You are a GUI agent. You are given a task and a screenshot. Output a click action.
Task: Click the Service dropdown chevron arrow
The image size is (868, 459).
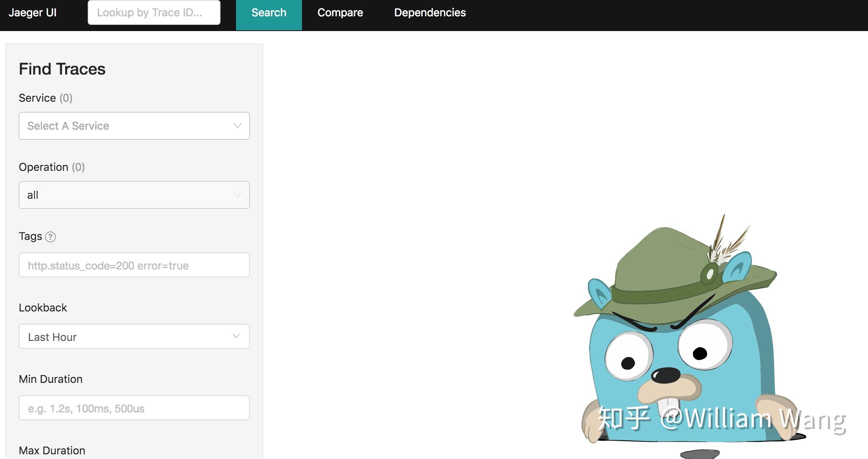[237, 126]
